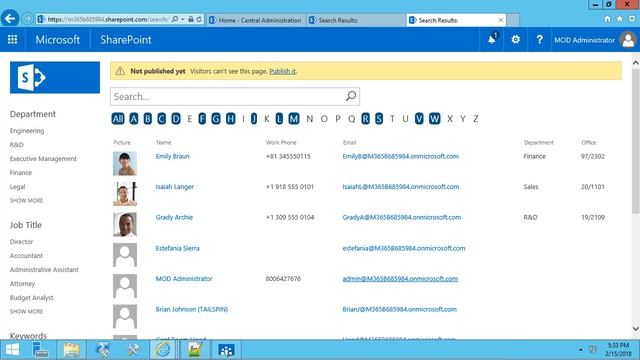640x360 pixels.
Task: Refine by Budget Analyst job title
Action: point(32,298)
